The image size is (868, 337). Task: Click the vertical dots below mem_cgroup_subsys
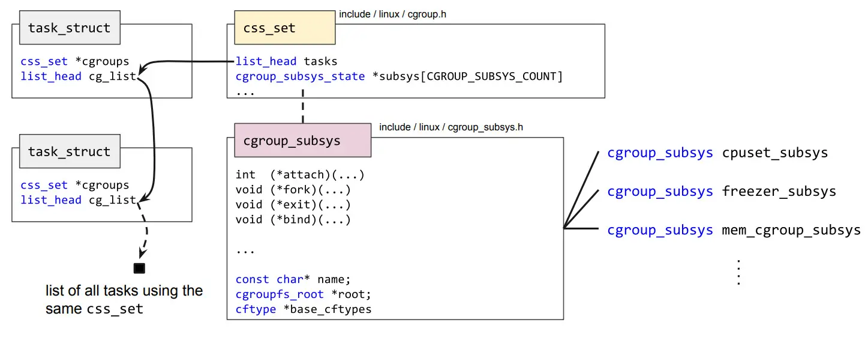(x=738, y=272)
